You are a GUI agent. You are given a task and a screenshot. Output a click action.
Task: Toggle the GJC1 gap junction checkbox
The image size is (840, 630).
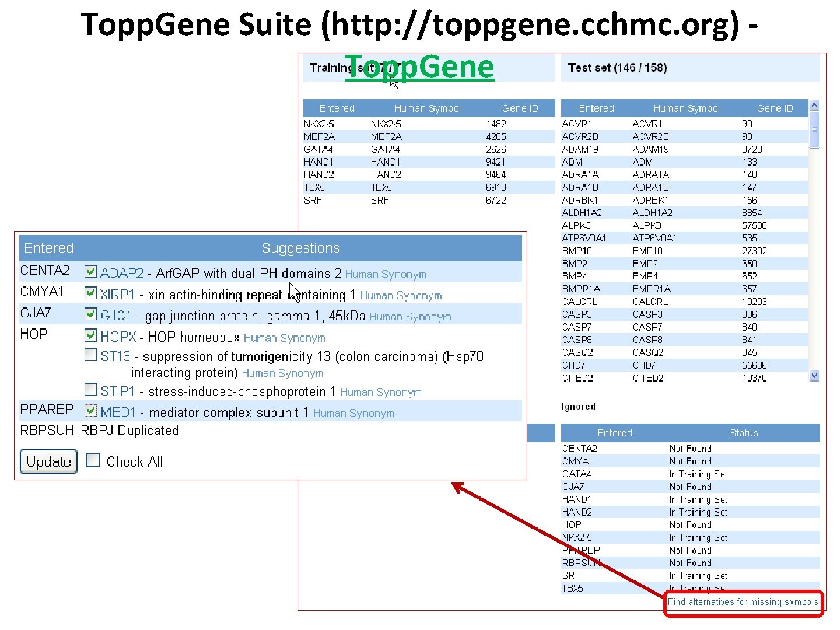pos(91,314)
